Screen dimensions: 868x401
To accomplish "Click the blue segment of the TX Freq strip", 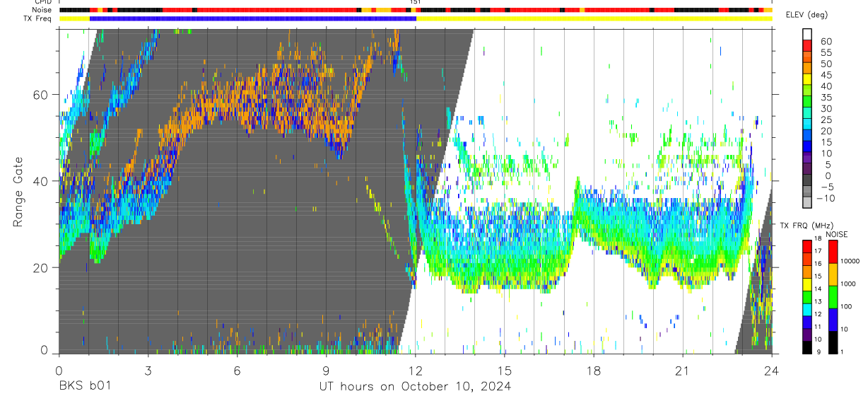I will [253, 18].
